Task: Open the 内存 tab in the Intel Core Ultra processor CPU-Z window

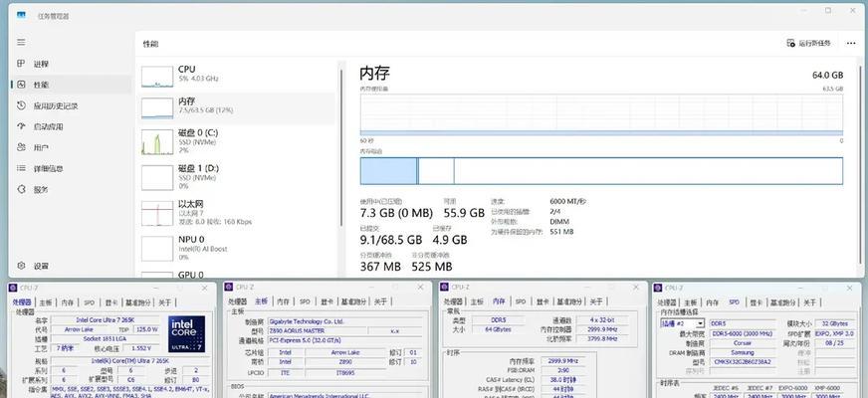Action: coord(68,302)
